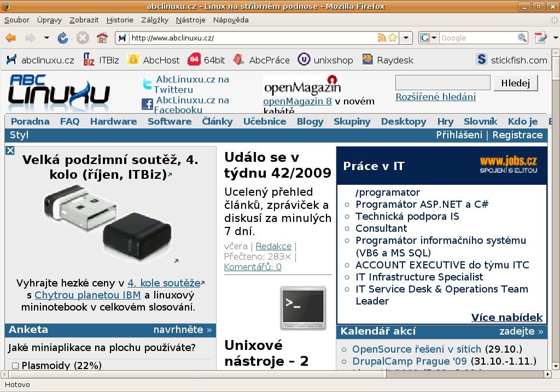The image size is (560, 392).
Task: Open the AbcPráce bookmark
Action: coord(261,60)
